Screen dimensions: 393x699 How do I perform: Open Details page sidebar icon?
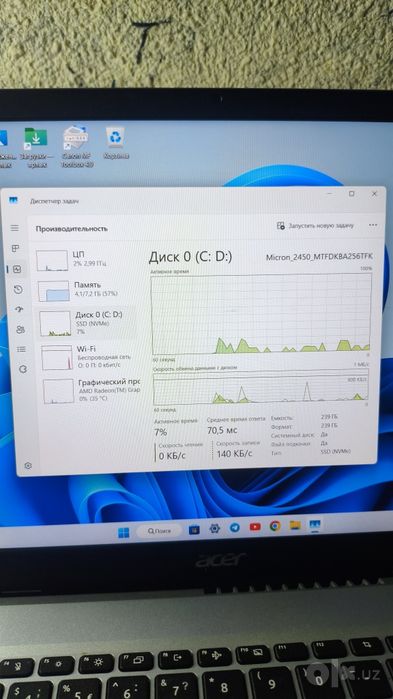pos(21,349)
